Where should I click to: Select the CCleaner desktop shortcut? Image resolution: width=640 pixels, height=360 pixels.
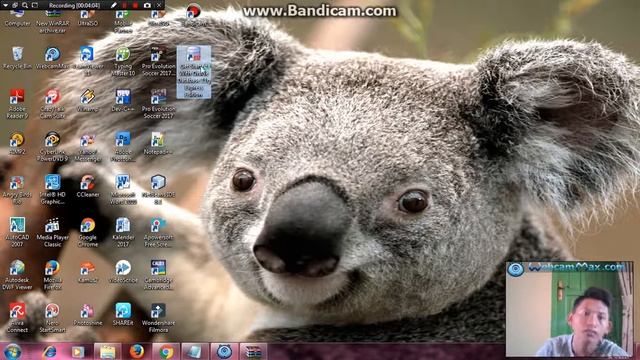click(x=87, y=187)
